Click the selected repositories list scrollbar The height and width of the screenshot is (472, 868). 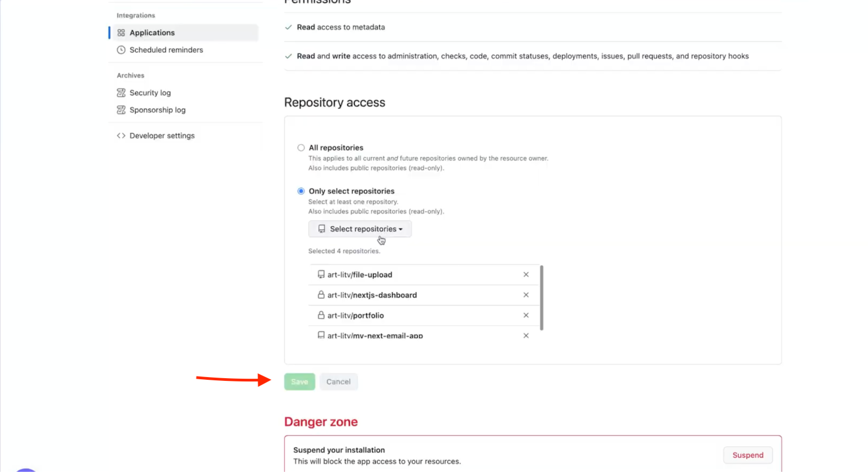[541, 297]
